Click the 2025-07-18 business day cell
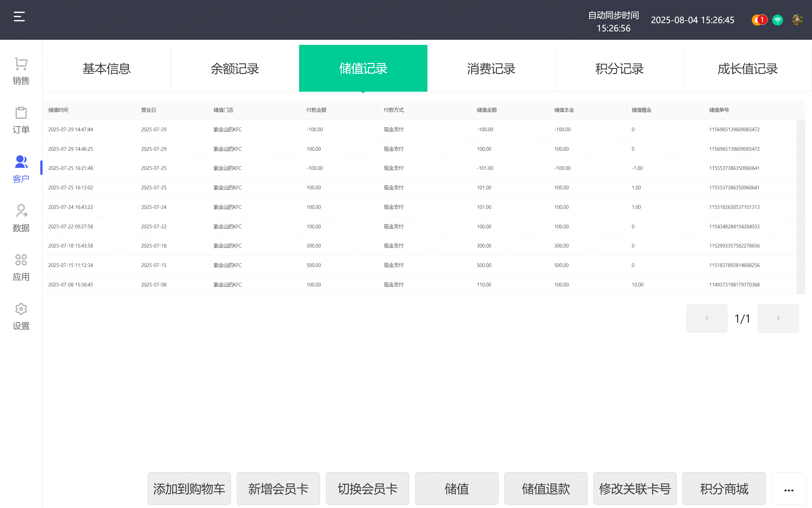The image size is (812, 508). click(154, 246)
